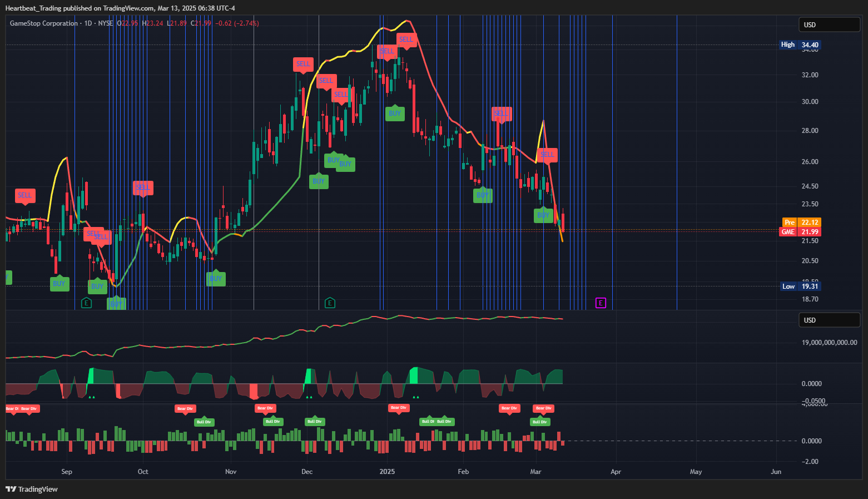Click the Dec label on time axis

(x=307, y=472)
